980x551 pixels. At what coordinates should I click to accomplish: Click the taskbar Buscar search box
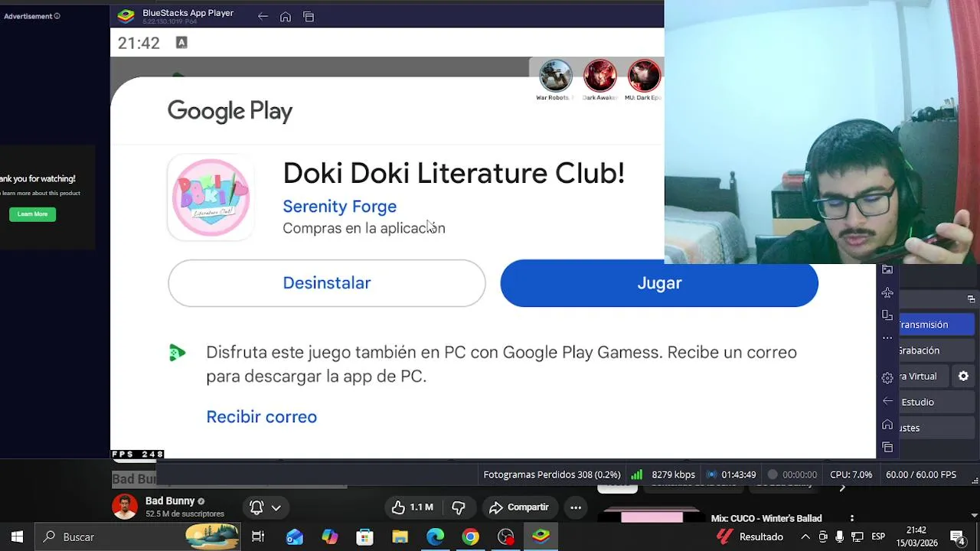click(138, 537)
